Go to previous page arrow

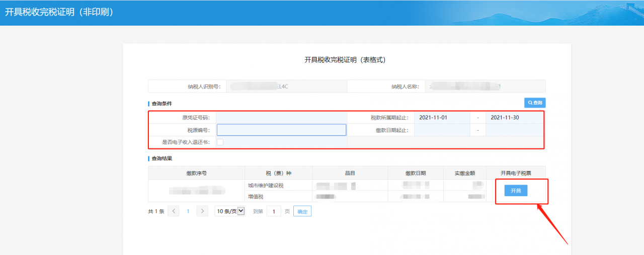click(x=174, y=211)
